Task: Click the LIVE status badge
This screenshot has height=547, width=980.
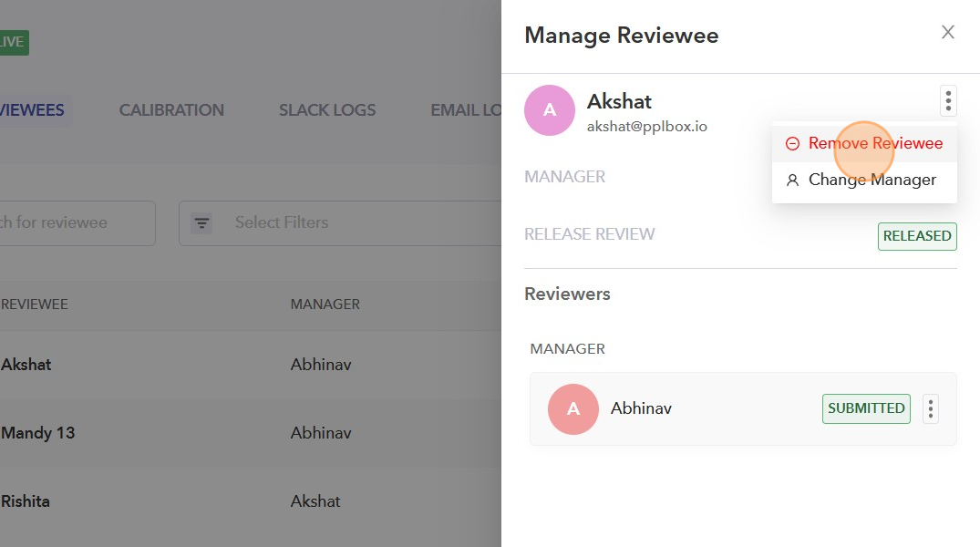Action: 13,42
